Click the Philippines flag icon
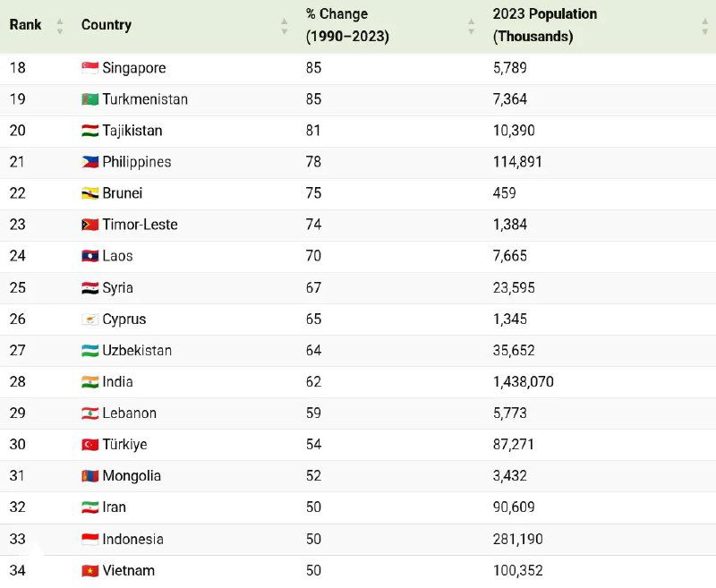The image size is (716, 588). (x=89, y=162)
